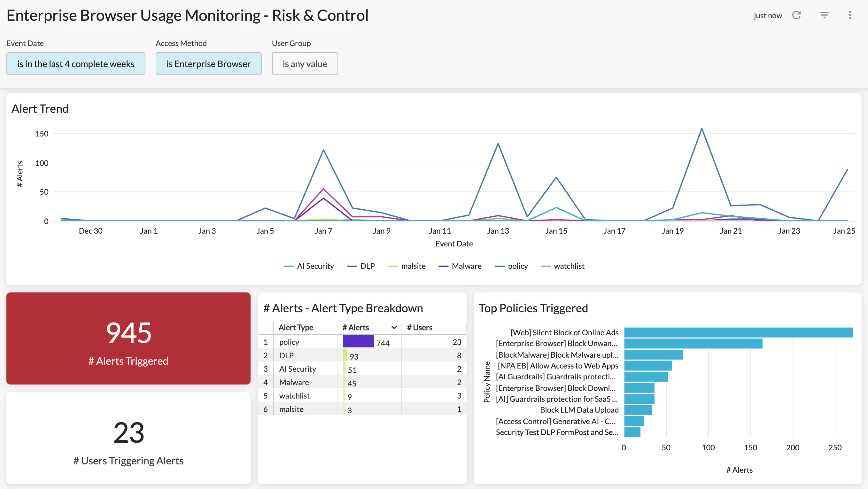This screenshot has height=489, width=868.
Task: Sort by the # Alerts column chevron
Action: pos(393,328)
